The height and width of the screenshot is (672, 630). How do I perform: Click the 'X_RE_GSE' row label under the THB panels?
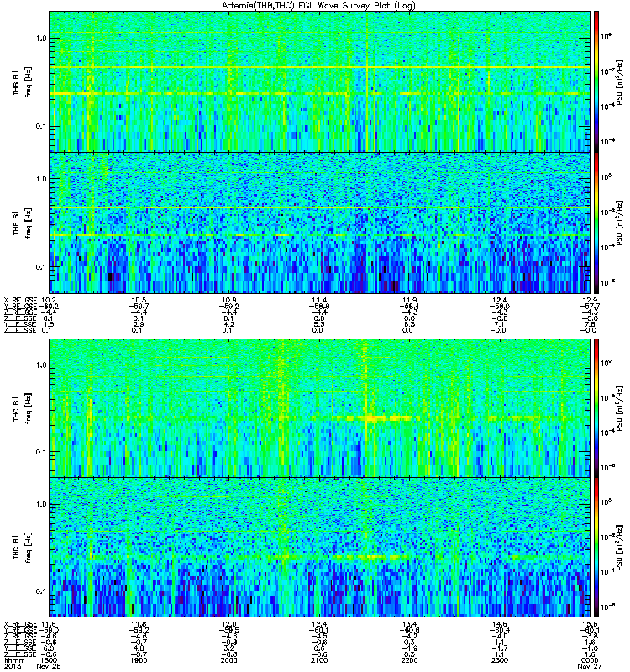[20, 300]
